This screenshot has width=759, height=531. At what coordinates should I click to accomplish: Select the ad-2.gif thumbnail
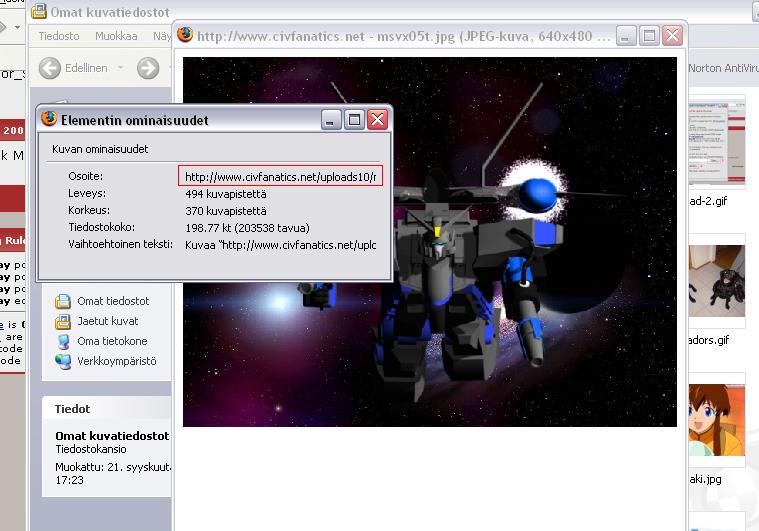717,142
